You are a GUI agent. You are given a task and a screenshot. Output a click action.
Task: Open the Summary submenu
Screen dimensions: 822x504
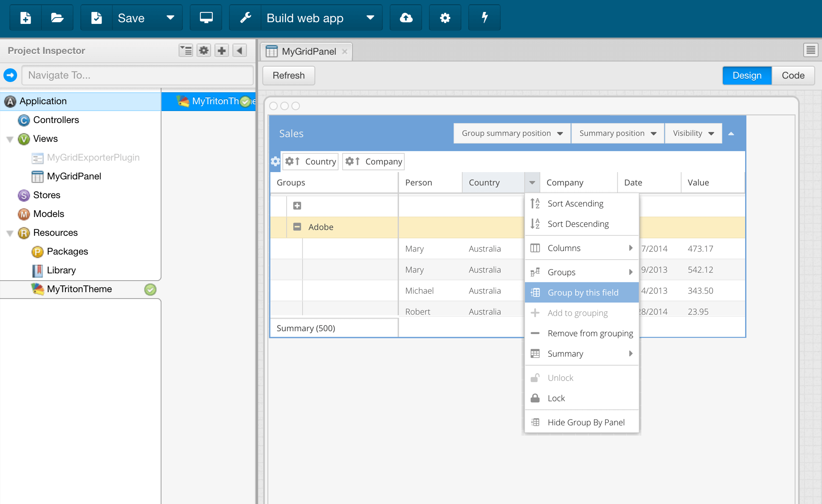(581, 354)
